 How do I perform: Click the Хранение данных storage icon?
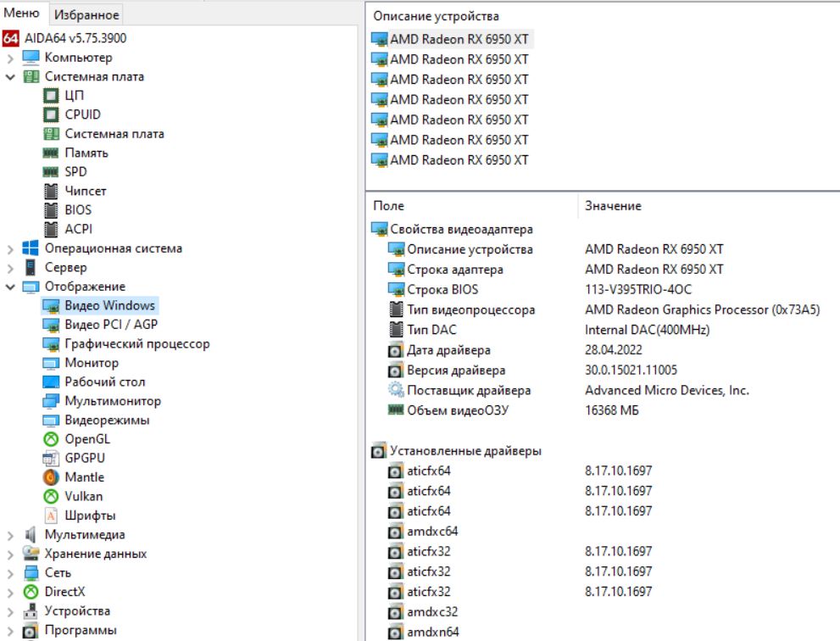coord(31,554)
